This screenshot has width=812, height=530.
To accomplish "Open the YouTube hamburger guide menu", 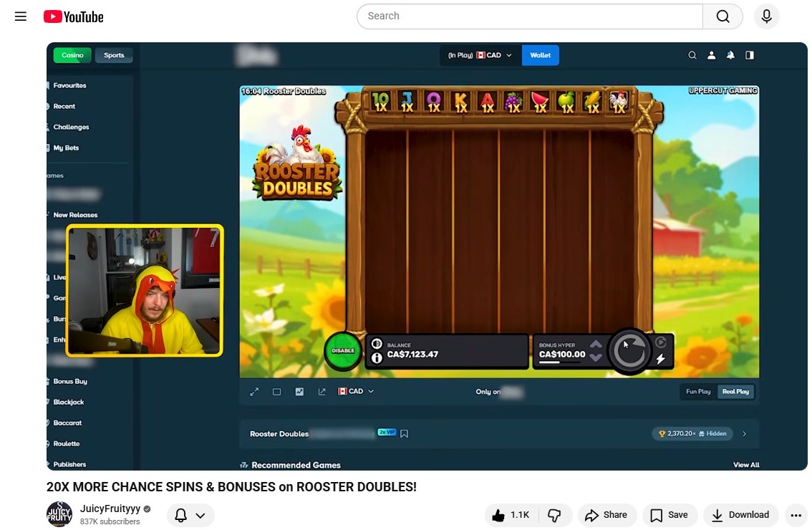I will [x=21, y=16].
